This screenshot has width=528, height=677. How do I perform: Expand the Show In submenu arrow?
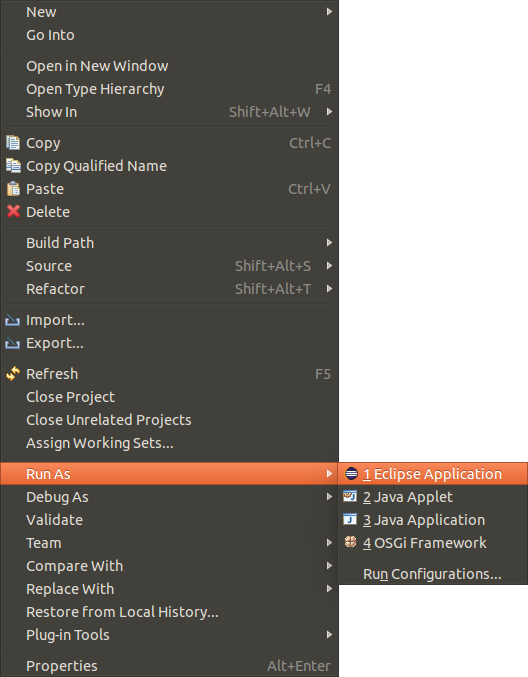pyautogui.click(x=329, y=111)
